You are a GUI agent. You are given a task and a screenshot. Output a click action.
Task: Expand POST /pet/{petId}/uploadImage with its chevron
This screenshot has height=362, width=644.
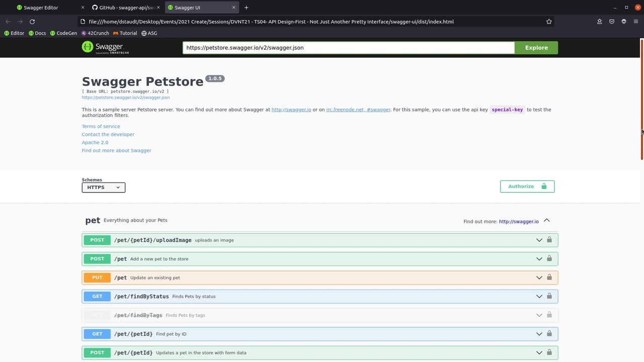pyautogui.click(x=539, y=240)
